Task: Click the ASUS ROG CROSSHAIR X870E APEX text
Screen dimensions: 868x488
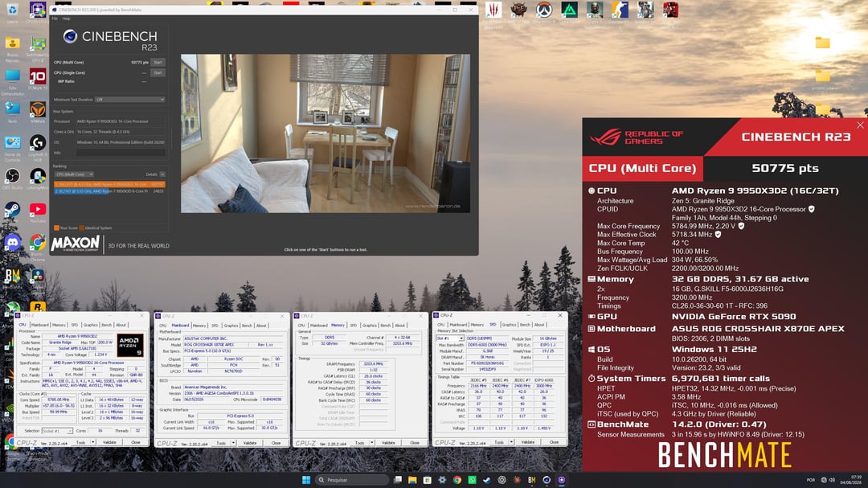Action: point(758,329)
